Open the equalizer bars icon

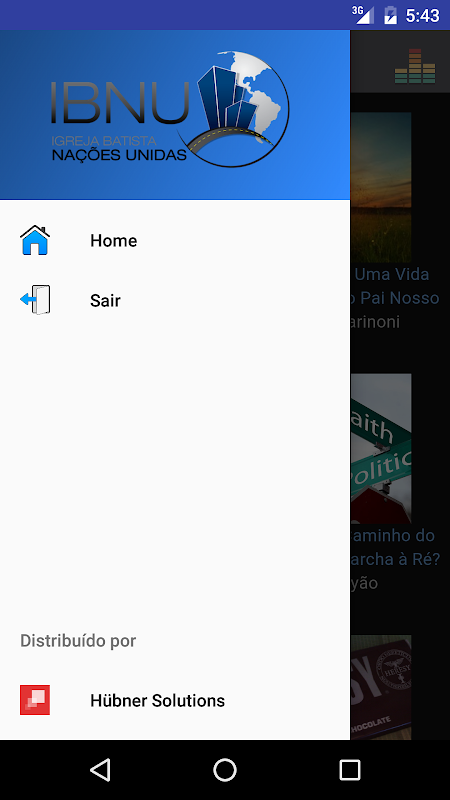415,66
